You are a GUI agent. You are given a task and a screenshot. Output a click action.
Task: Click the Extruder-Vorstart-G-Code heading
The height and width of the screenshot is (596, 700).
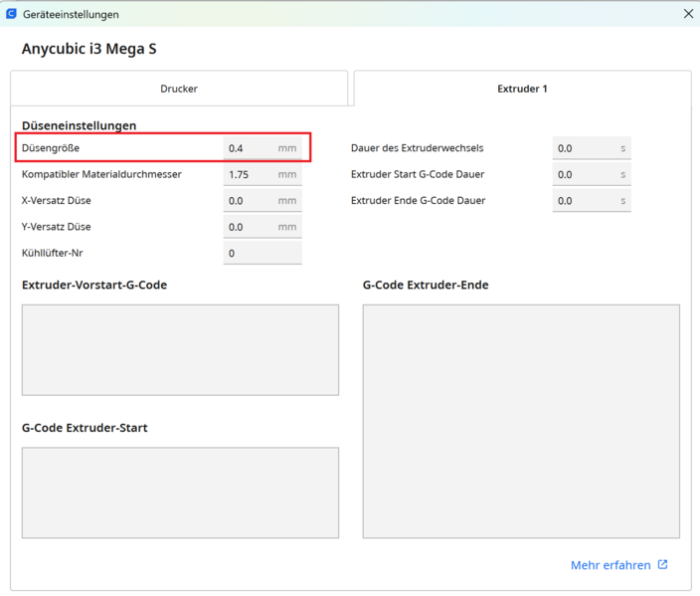94,285
